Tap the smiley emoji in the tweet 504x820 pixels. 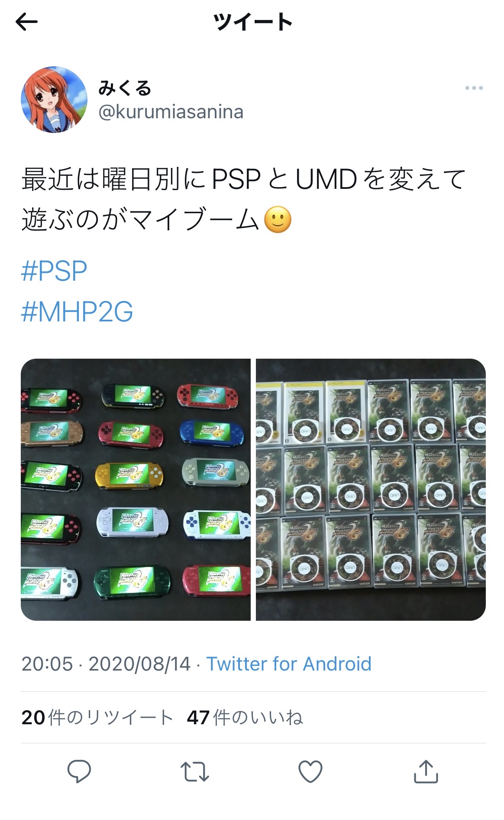coord(278,220)
